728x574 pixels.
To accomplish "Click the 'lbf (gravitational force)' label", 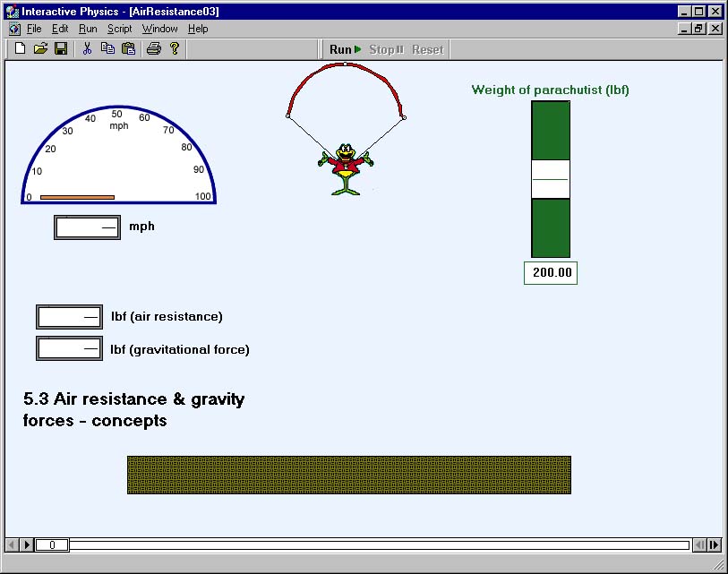I will (180, 349).
